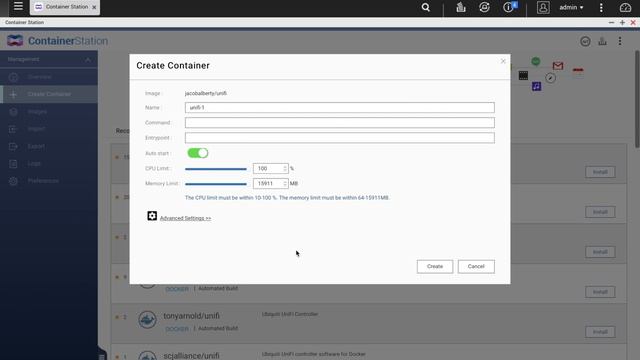This screenshot has width=640, height=360.
Task: Click the sidebar collapse handle at bottom
Action: (102, 353)
